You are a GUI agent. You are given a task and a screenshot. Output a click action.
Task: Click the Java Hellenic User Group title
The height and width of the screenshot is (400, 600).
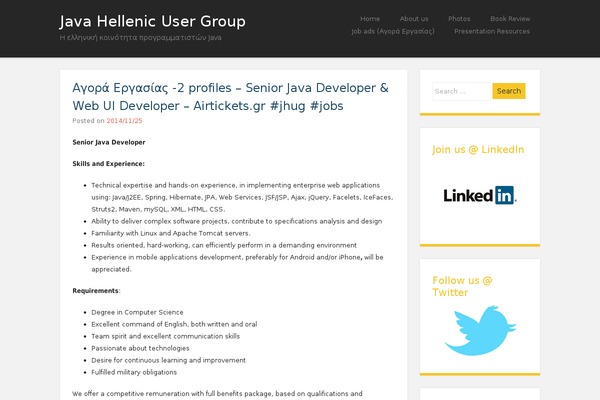152,21
